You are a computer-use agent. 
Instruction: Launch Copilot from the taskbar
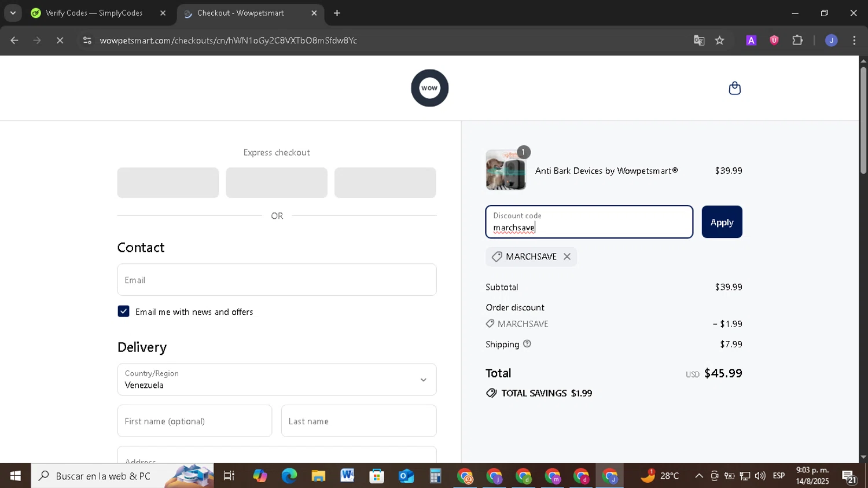click(x=260, y=476)
